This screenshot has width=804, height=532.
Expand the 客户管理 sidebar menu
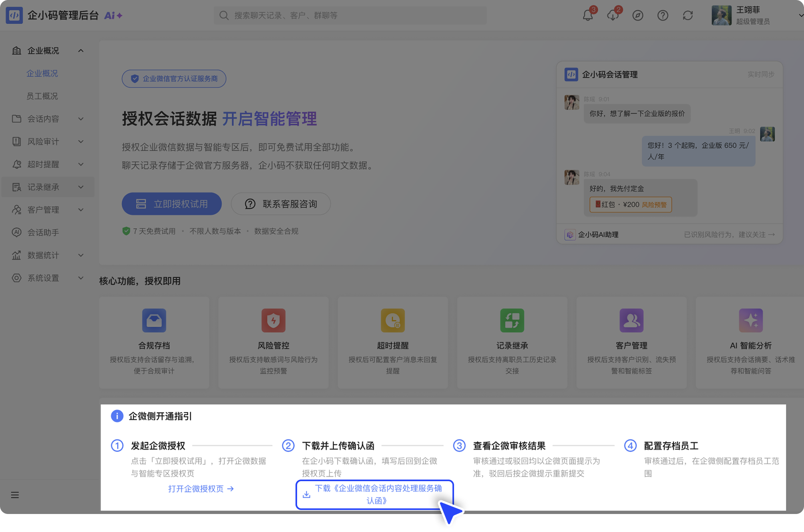[x=81, y=210]
